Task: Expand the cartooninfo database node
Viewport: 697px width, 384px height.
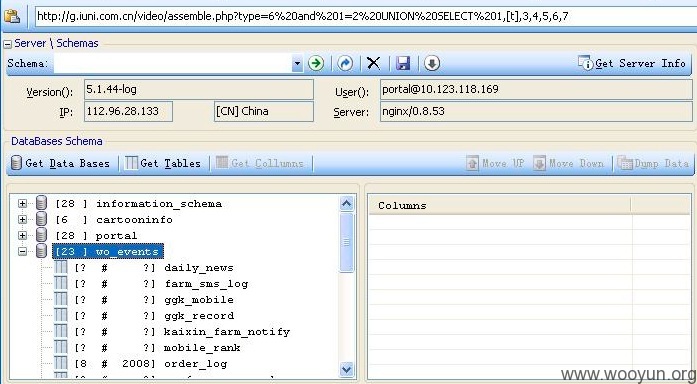Action: (22, 220)
